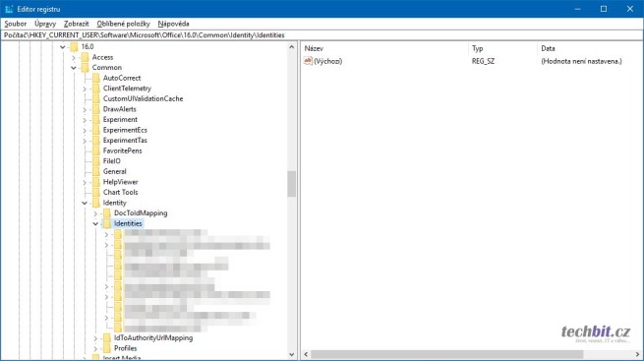Select the (Výchozí) string value icon
This screenshot has width=644, height=361.
308,61
